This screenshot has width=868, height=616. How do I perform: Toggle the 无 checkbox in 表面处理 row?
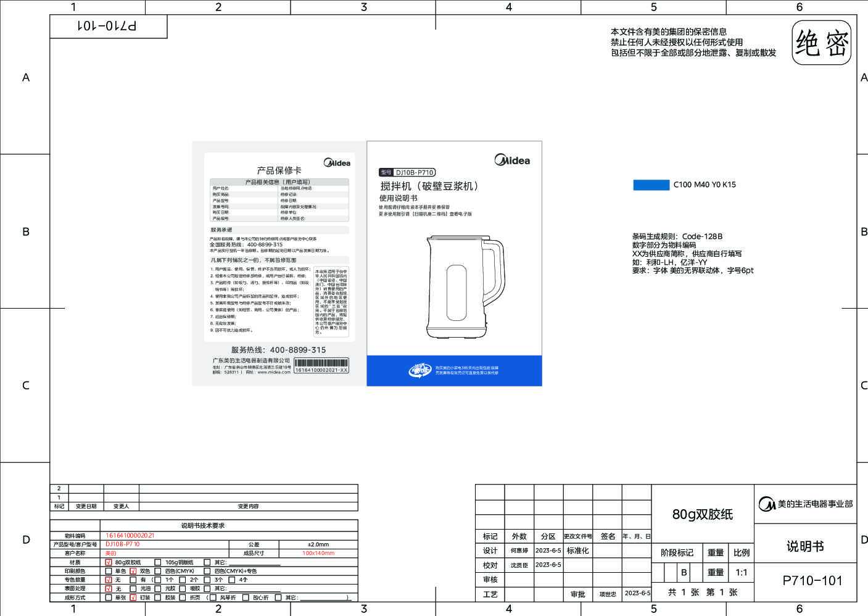tap(109, 589)
